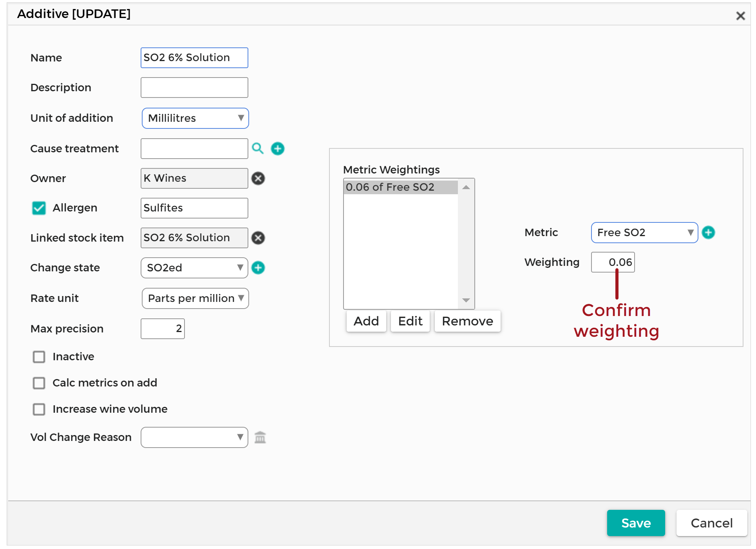Image resolution: width=756 pixels, height=549 pixels.
Task: Select the 0.06 of Free SO2 entry
Action: pos(401,187)
